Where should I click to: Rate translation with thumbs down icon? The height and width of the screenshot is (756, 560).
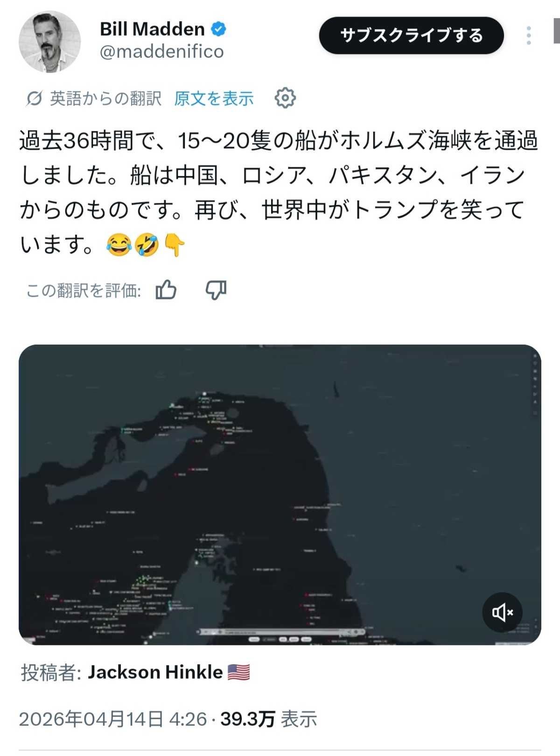[x=216, y=290]
